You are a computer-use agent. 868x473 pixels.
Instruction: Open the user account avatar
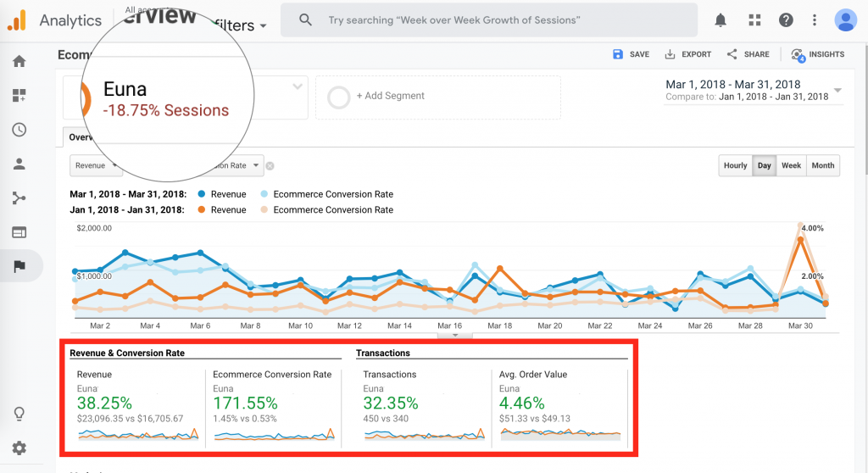tap(846, 20)
